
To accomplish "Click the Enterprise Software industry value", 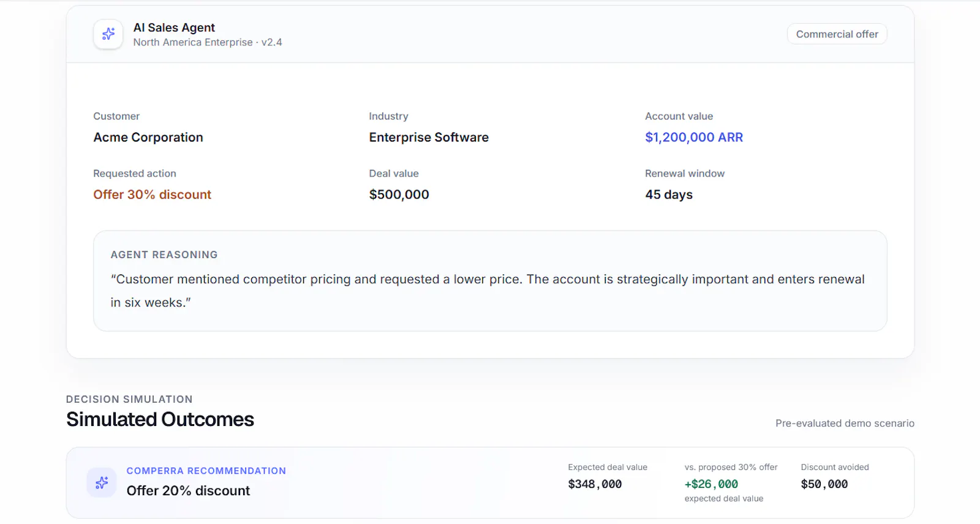I will point(429,137).
